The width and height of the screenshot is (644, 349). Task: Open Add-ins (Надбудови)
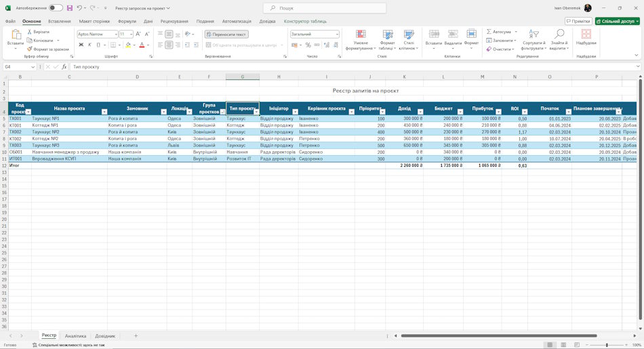[586, 37]
